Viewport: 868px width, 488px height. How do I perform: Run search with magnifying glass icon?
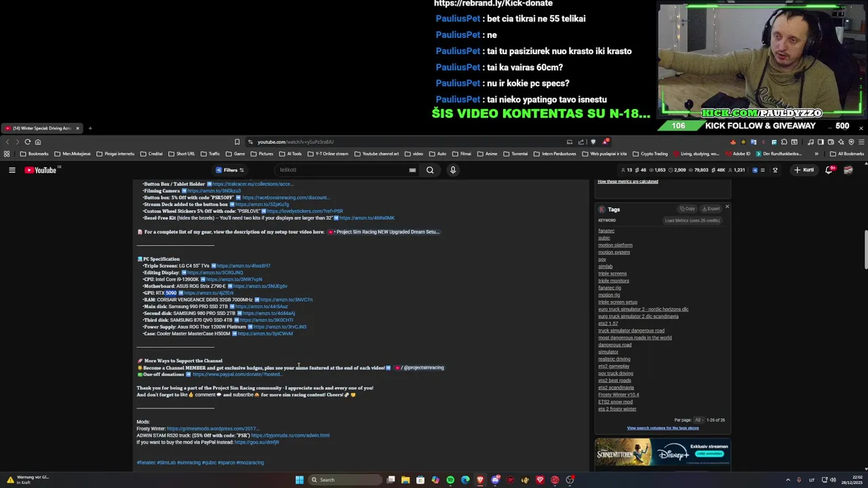430,170
